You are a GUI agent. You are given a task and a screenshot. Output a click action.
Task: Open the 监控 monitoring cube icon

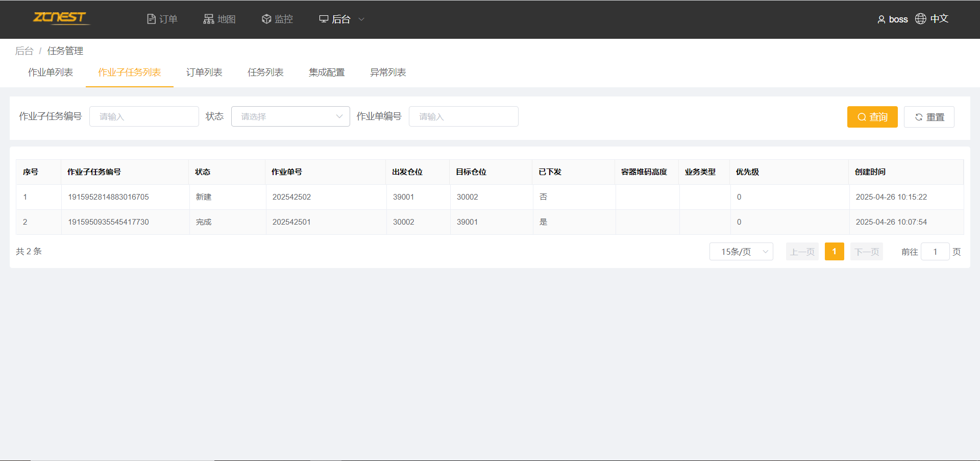click(266, 19)
